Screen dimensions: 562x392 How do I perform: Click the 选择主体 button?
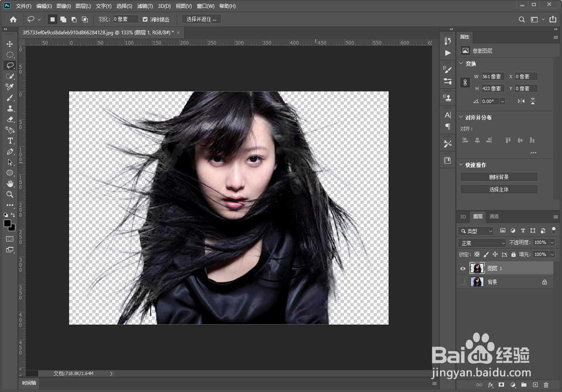pos(499,189)
